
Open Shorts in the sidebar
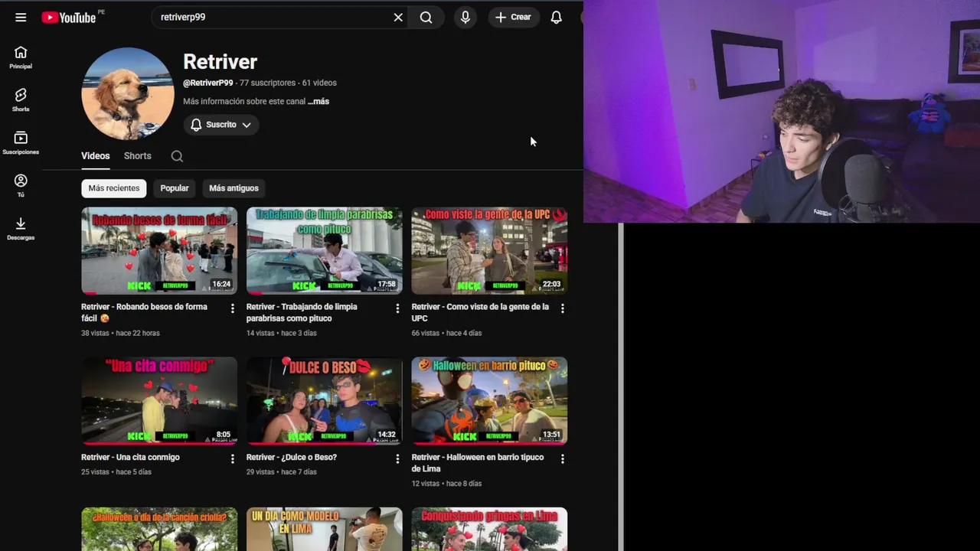click(21, 100)
